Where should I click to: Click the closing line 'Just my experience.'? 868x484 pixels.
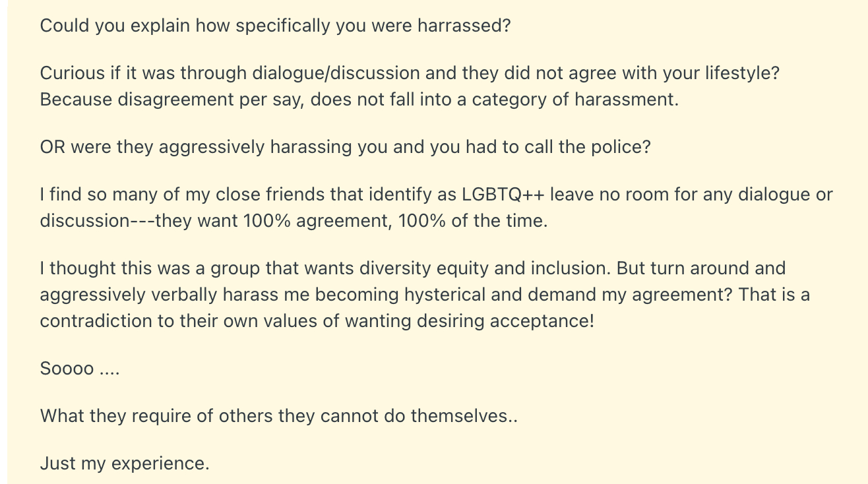coord(124,464)
